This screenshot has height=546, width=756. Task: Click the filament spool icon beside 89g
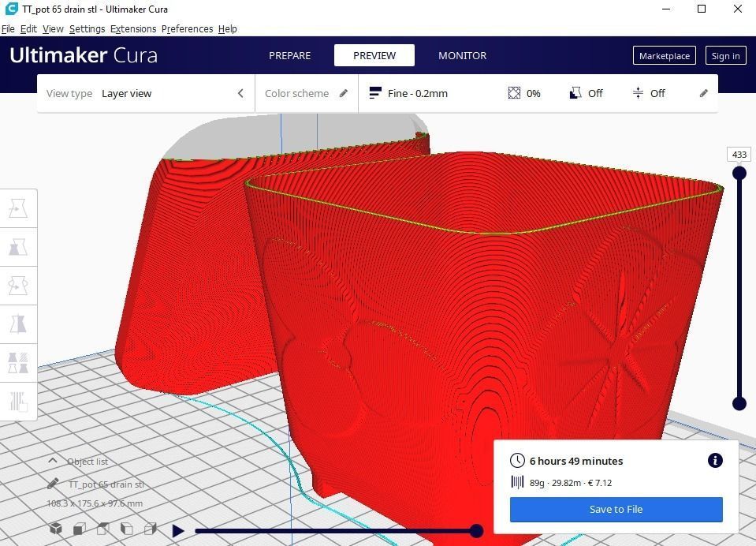517,482
